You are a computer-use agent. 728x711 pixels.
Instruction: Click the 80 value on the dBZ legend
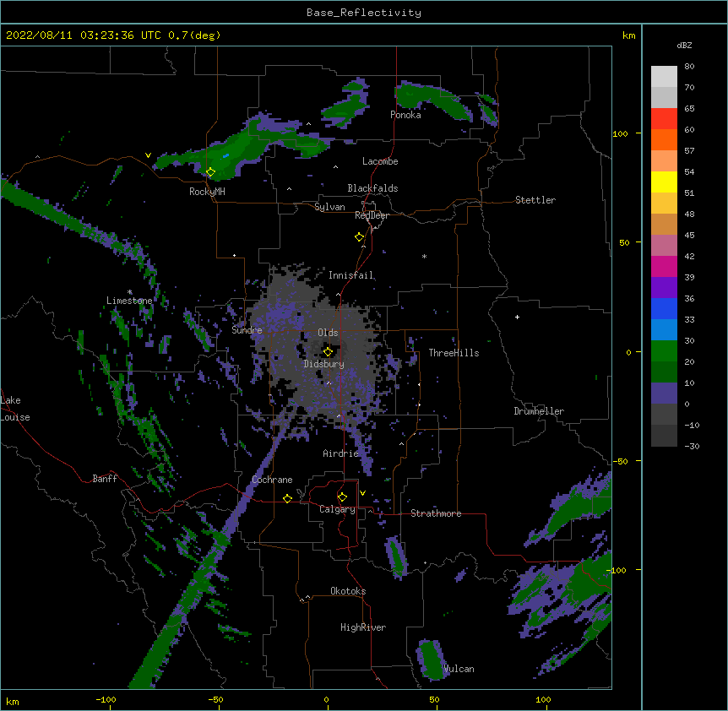pyautogui.click(x=689, y=67)
